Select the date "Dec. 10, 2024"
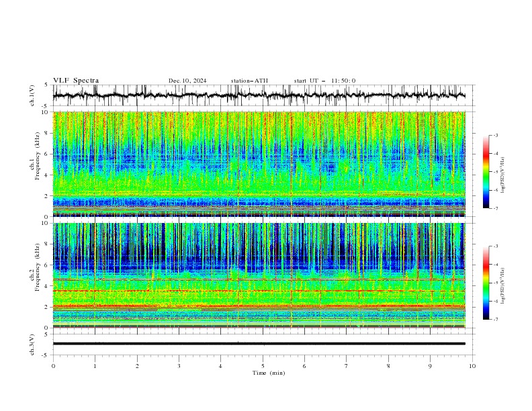 187,81
